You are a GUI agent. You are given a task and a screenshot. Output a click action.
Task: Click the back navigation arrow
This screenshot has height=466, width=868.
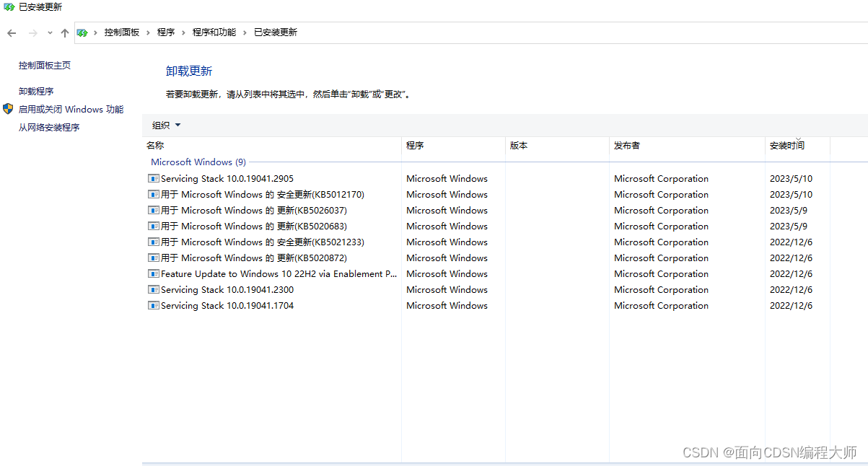pyautogui.click(x=12, y=33)
